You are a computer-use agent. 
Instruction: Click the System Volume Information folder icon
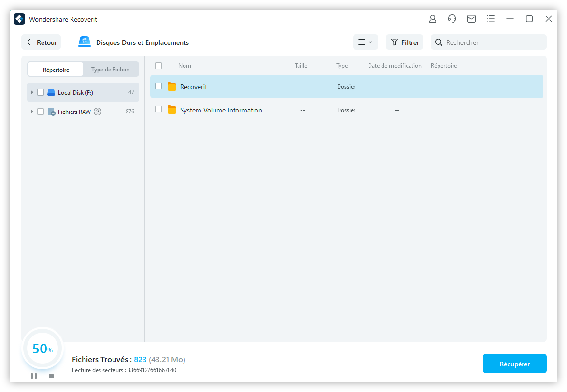point(172,110)
